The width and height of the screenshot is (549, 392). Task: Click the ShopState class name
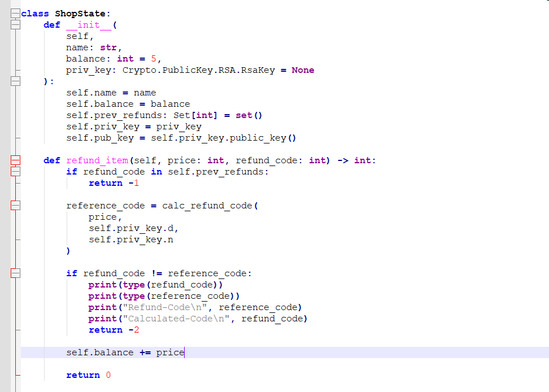tap(80, 14)
